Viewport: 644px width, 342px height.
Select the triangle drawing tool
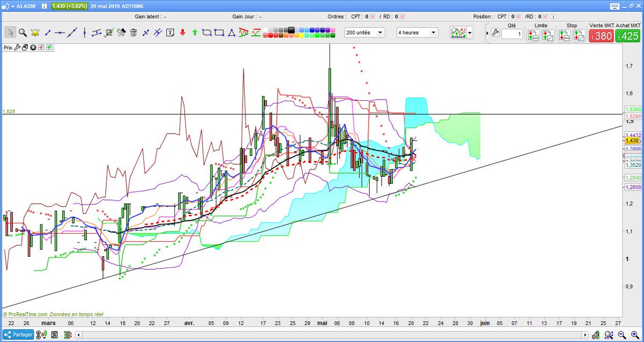pos(231,33)
